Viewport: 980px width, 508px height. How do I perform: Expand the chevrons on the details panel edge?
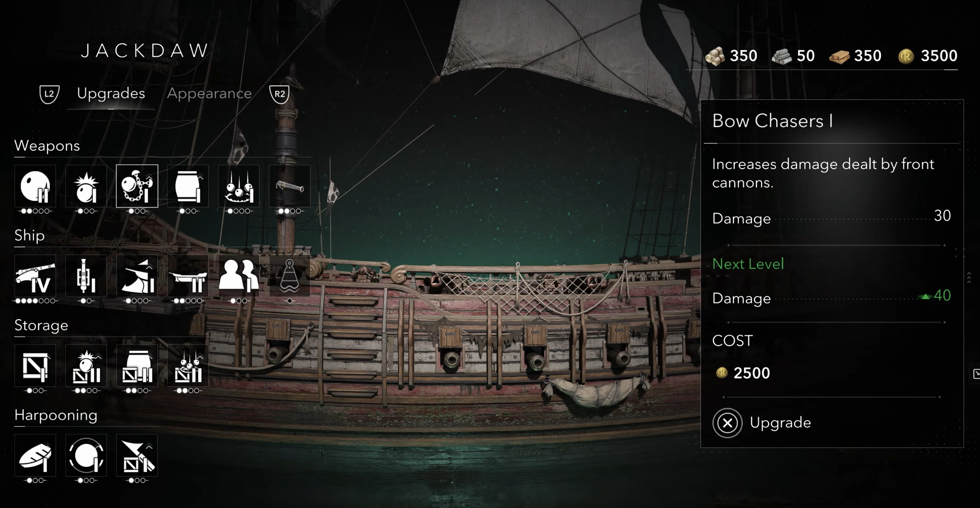969,278
